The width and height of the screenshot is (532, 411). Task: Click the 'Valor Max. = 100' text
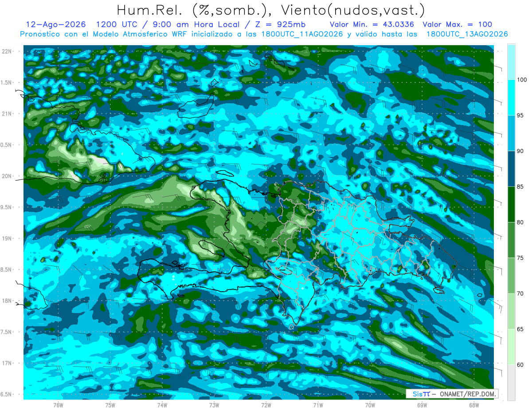[x=457, y=24]
